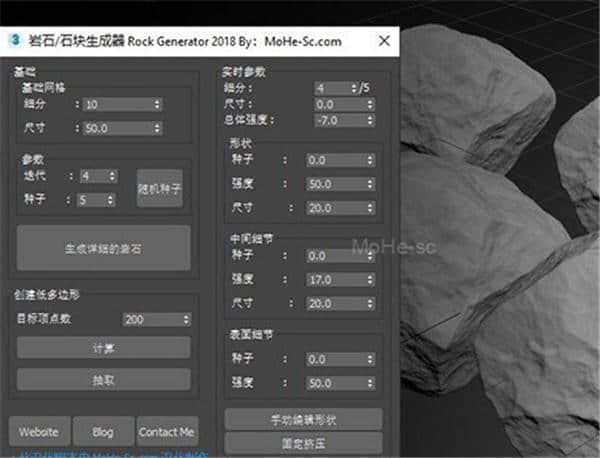This screenshot has width=600, height=458.
Task: Open the Blog button
Action: click(103, 432)
